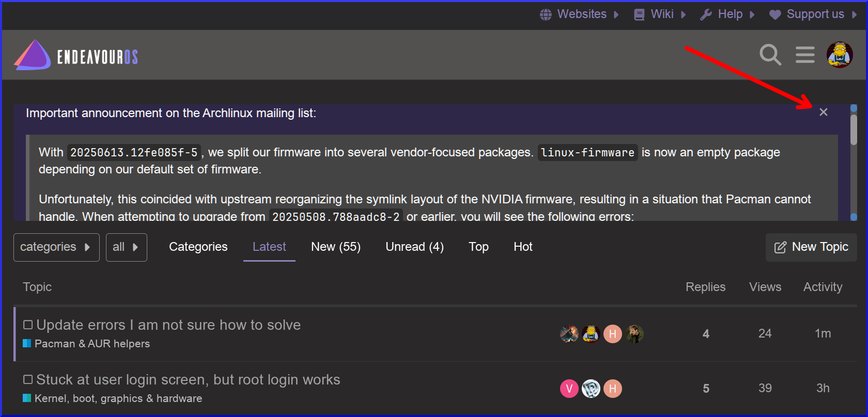
Task: Click the EndeavourOS logo
Action: pos(76,56)
